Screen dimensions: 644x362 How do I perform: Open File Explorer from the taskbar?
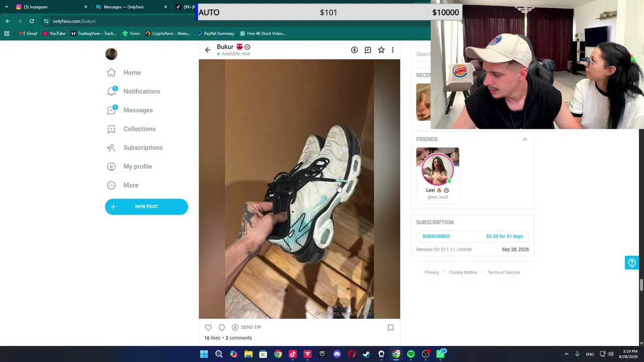pos(248,354)
